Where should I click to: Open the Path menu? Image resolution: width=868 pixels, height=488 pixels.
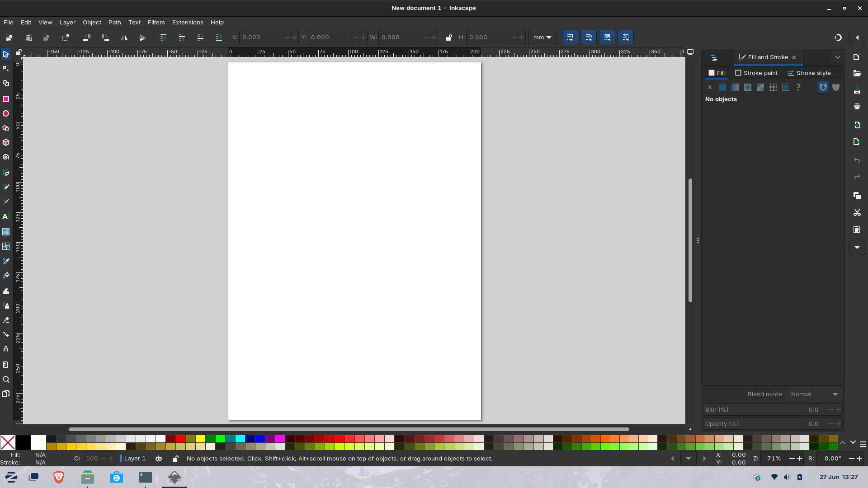click(114, 22)
